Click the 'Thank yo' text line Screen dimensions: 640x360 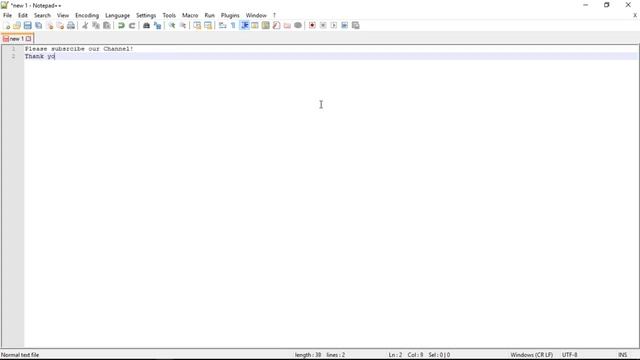pyautogui.click(x=40, y=56)
